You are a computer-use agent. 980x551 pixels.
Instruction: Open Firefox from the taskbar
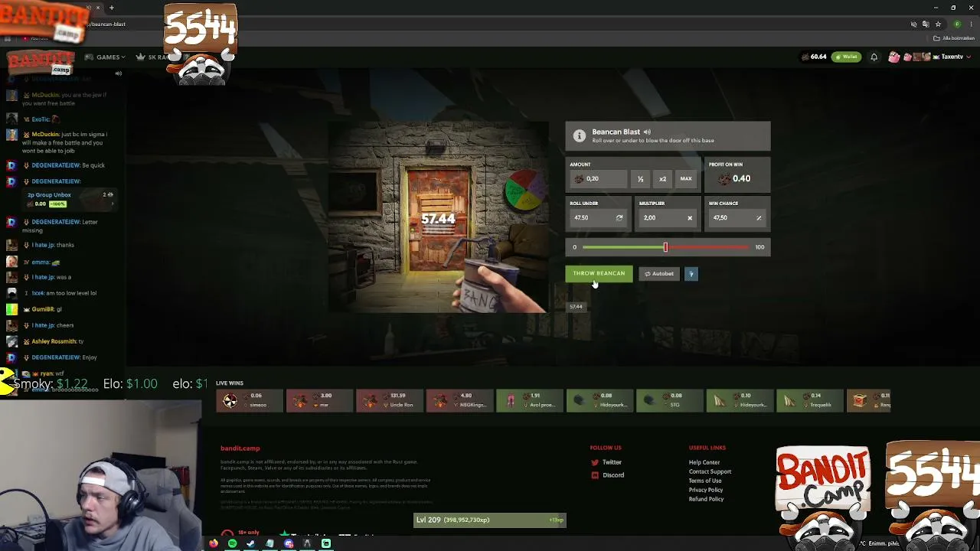pyautogui.click(x=214, y=543)
